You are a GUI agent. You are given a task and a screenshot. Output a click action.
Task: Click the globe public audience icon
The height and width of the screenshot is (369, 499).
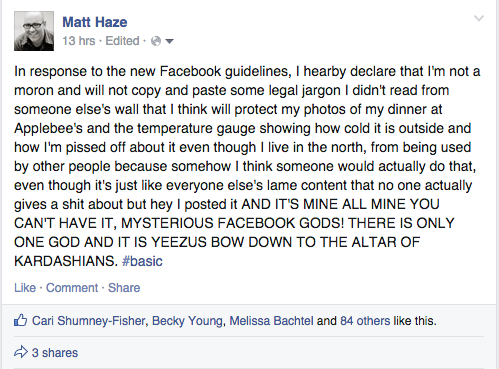coord(156,41)
